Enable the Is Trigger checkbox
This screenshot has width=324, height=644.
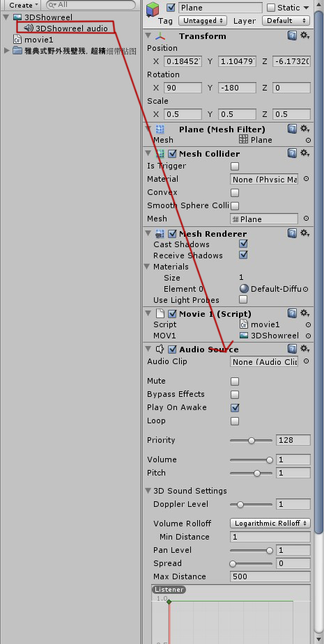pyautogui.click(x=235, y=166)
